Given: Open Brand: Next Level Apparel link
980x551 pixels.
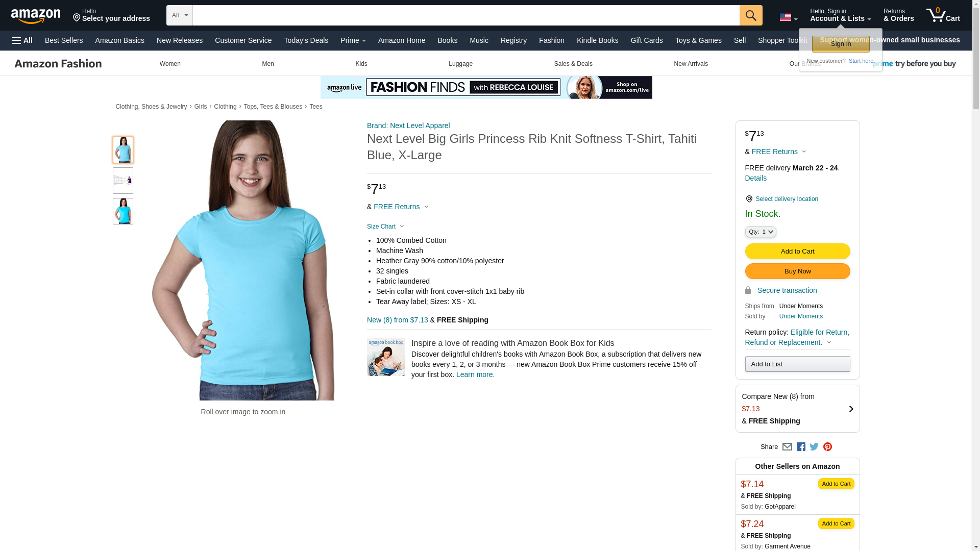Looking at the screenshot, I should [x=408, y=126].
